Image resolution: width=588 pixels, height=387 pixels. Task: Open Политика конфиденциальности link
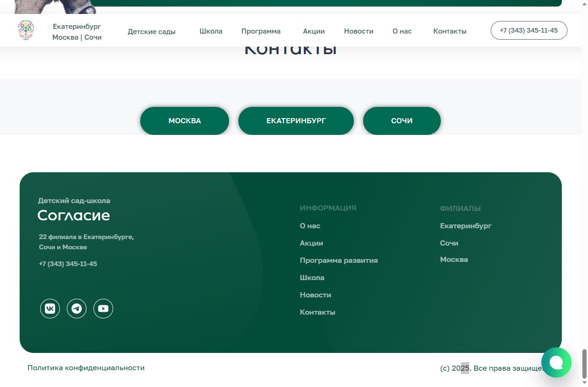(86, 368)
